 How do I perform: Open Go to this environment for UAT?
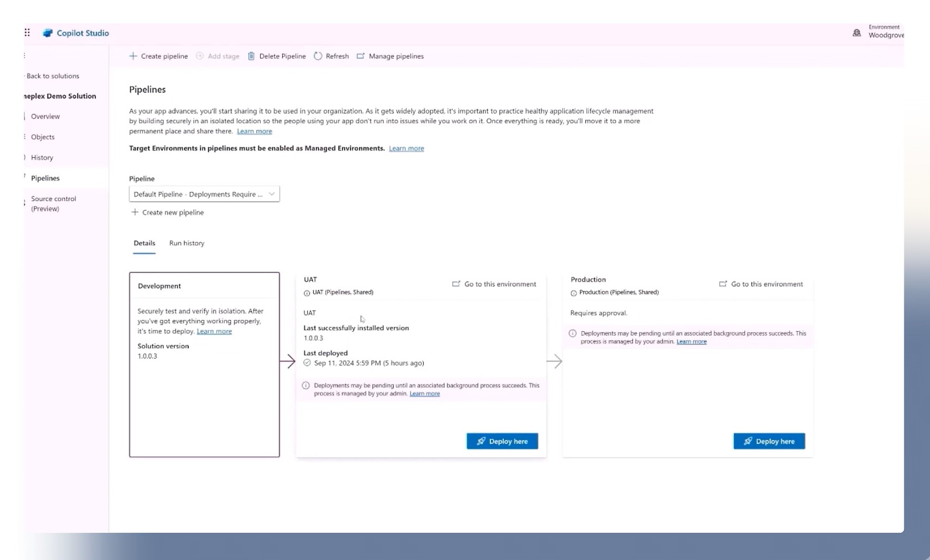coord(494,284)
